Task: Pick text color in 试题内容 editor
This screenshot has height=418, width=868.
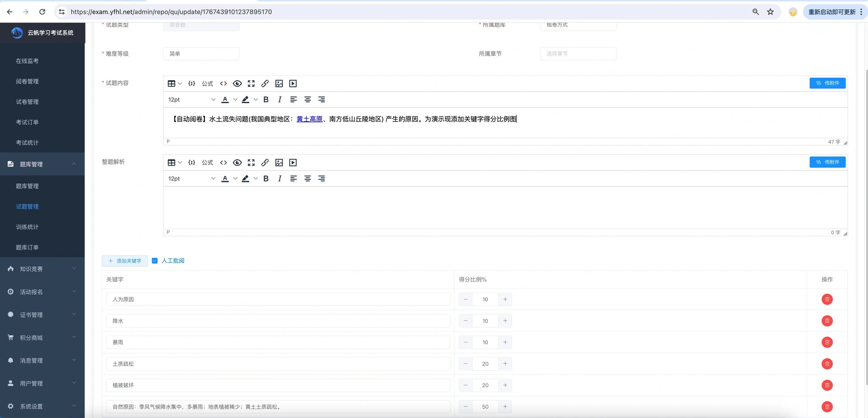Action: (x=225, y=100)
